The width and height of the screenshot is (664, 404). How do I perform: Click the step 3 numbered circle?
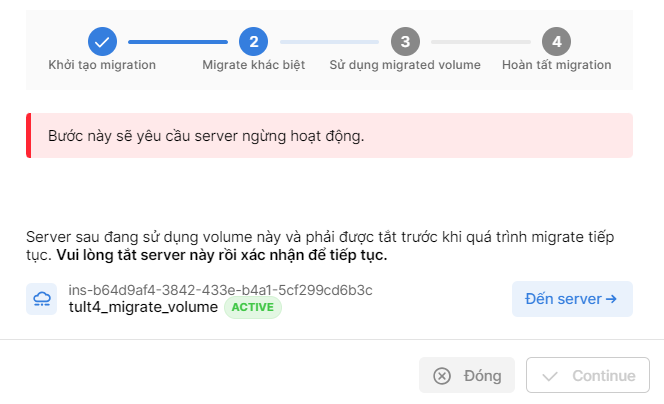405,41
